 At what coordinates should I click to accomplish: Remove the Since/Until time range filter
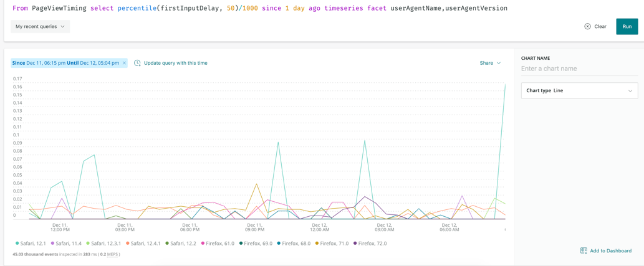(x=124, y=63)
